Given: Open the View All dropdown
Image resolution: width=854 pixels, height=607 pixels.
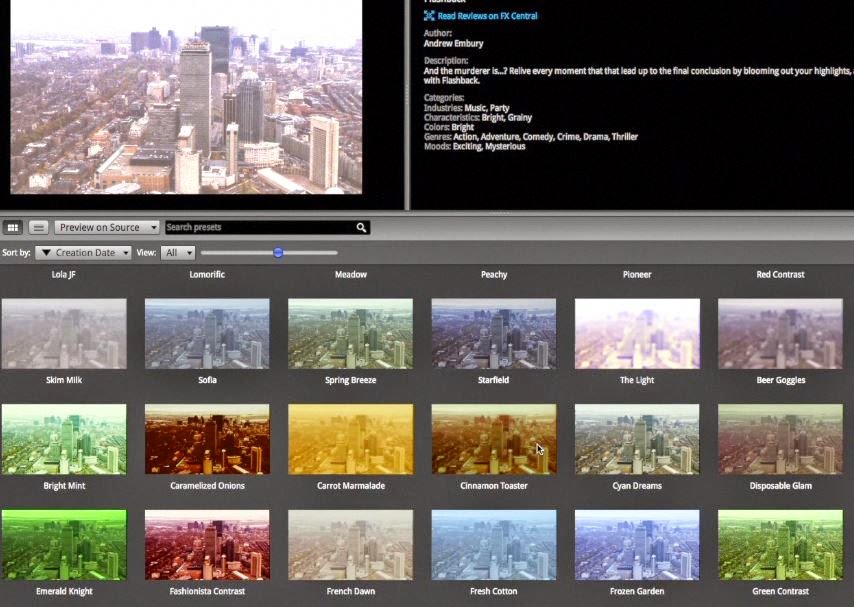Looking at the screenshot, I should (x=178, y=253).
